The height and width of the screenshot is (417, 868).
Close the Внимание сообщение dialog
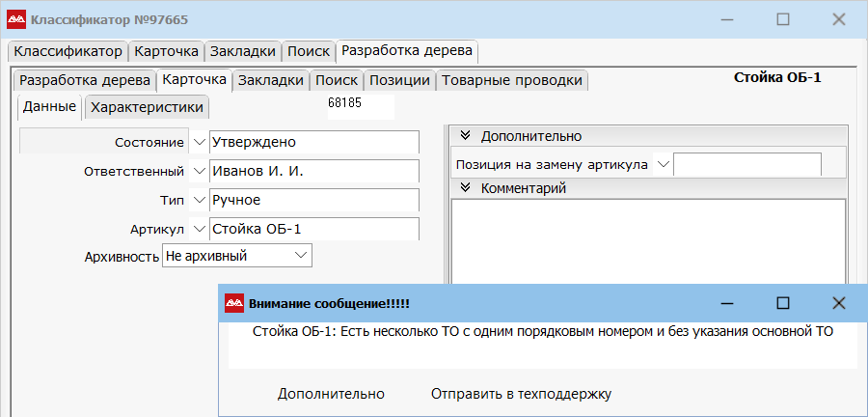pos(838,303)
